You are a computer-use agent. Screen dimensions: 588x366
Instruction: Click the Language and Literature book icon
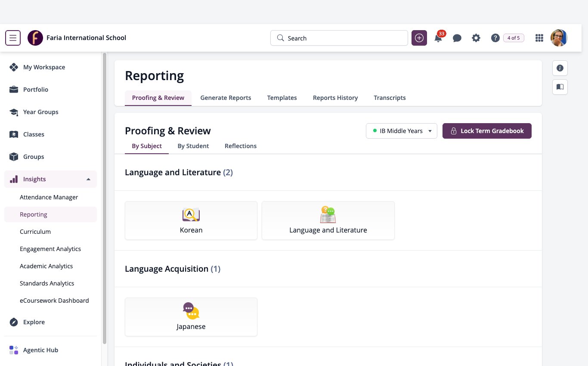[328, 214]
